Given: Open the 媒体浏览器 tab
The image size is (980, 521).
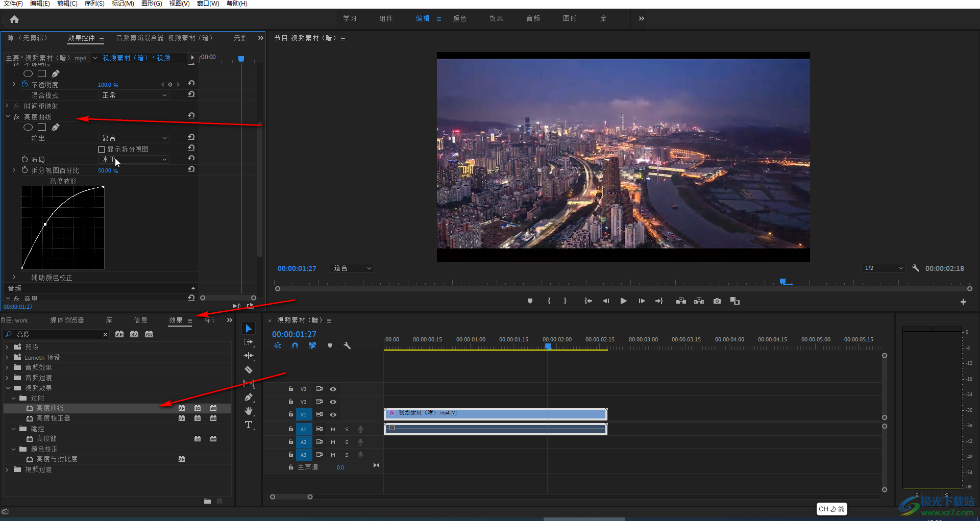Looking at the screenshot, I should [x=67, y=320].
